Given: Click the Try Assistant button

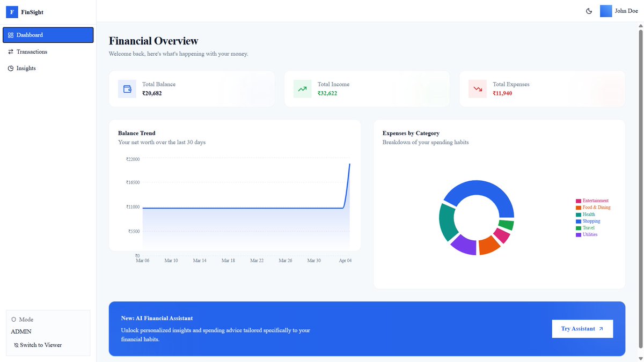Looking at the screenshot, I should (x=582, y=329).
